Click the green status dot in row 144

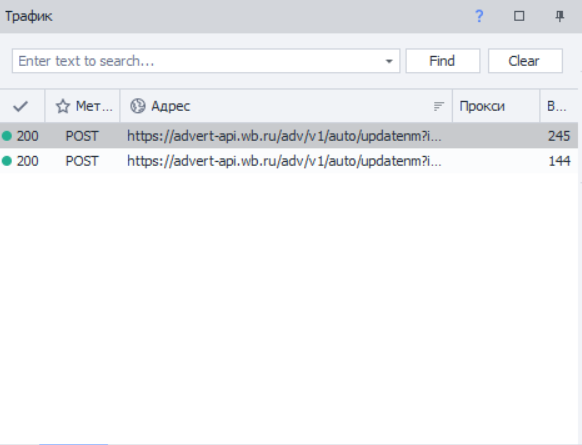tap(7, 161)
